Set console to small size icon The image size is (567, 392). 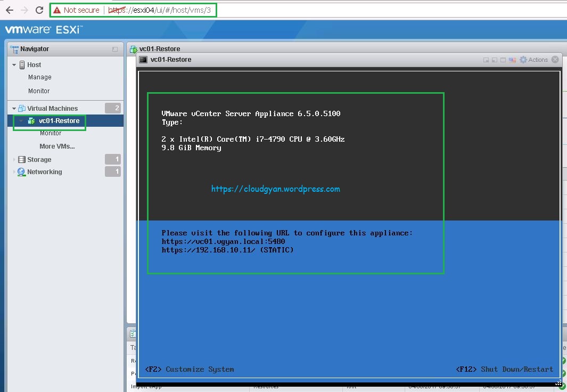point(486,60)
